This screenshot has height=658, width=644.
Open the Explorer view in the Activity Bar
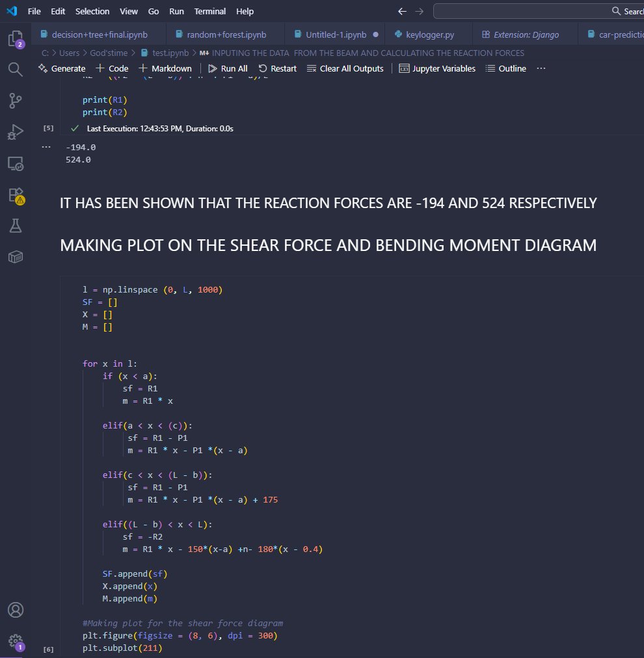click(x=14, y=39)
